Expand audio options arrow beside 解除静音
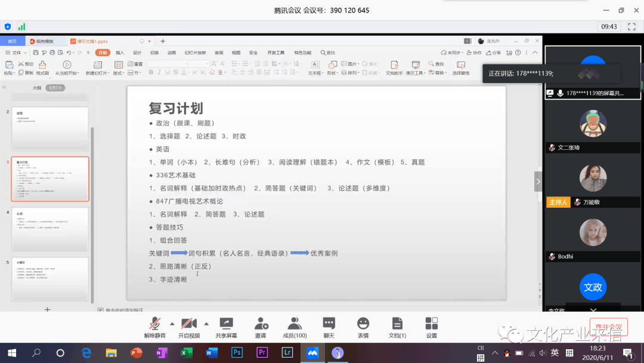The height and width of the screenshot is (363, 644). (172, 324)
